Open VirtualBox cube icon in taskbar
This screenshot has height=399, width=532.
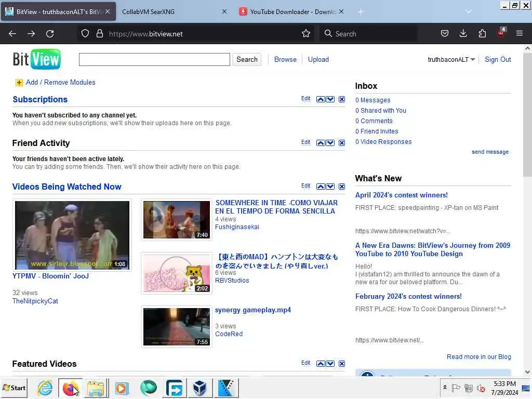(x=199, y=388)
